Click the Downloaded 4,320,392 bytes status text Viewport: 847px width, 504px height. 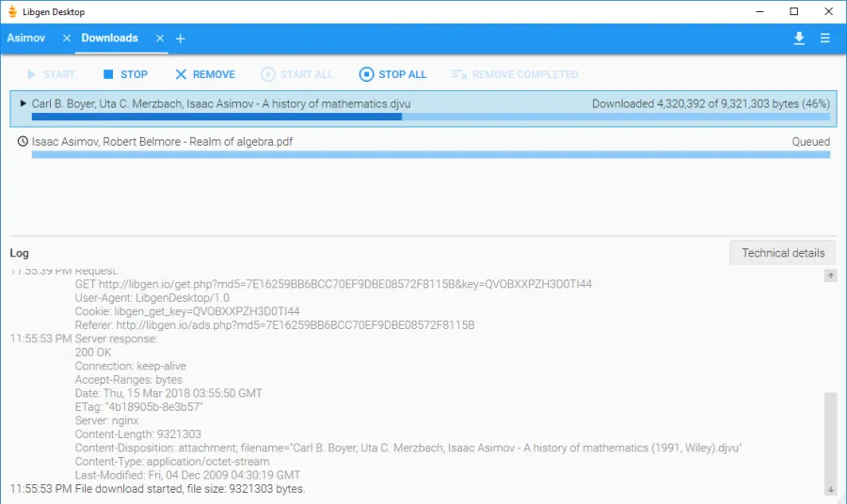(711, 103)
